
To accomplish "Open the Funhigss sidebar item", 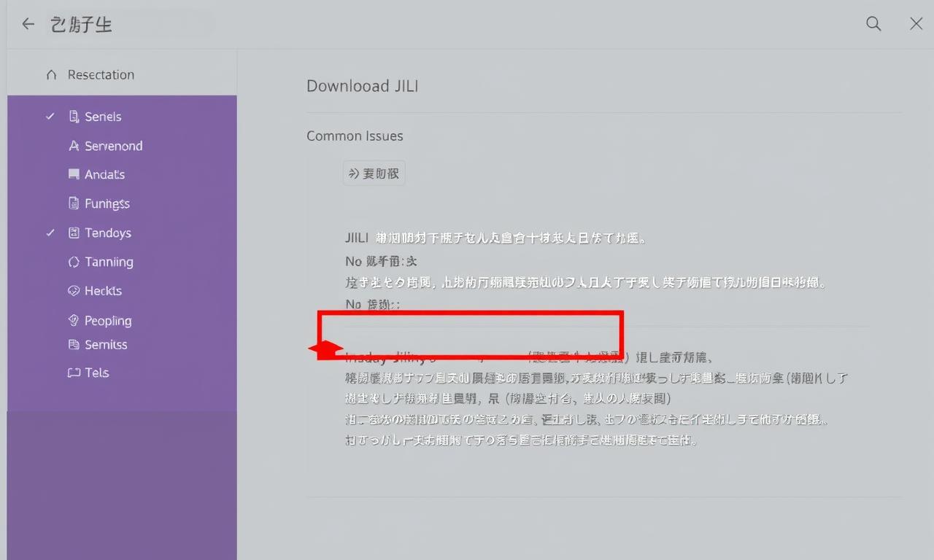I will pos(107,203).
